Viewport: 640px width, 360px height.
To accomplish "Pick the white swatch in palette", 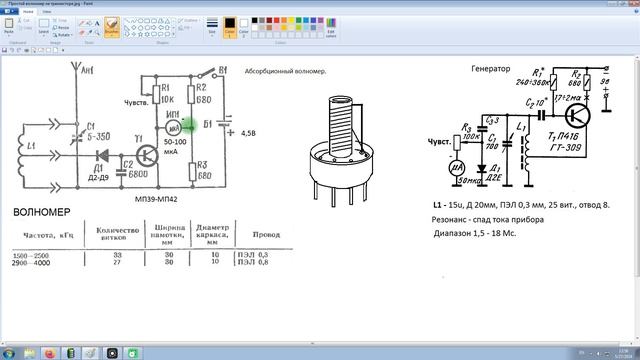I will pyautogui.click(x=254, y=28).
